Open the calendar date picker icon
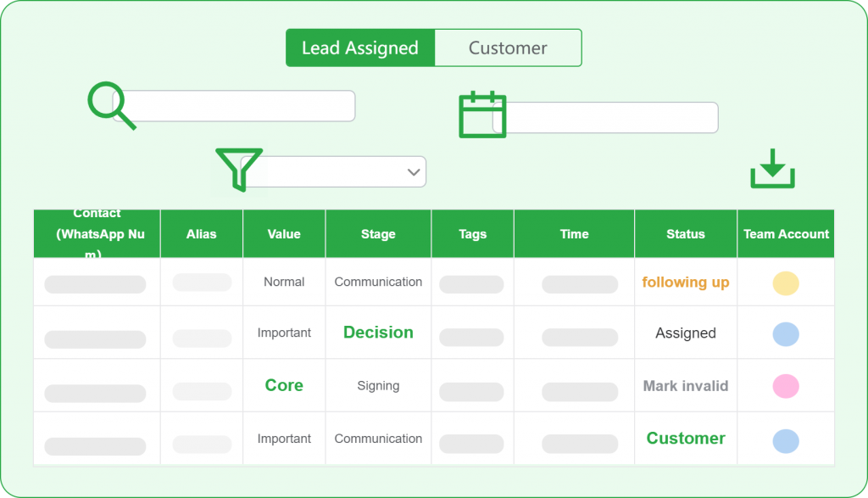Image resolution: width=868 pixels, height=498 pixels. [x=481, y=115]
